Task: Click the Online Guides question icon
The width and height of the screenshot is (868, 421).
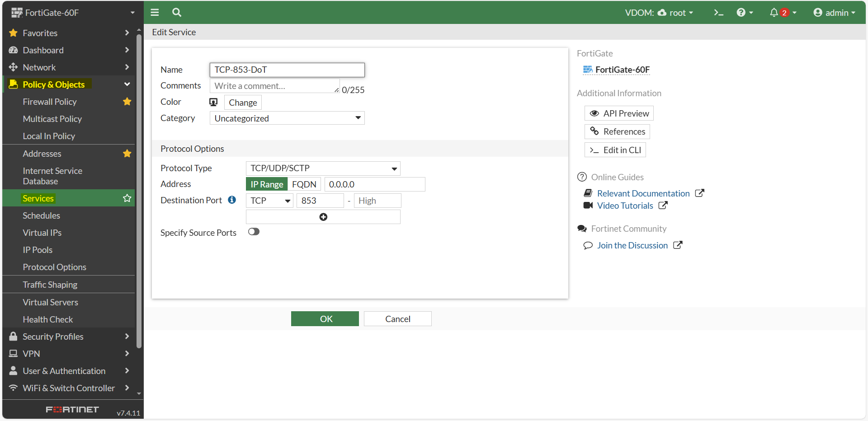Action: coord(582,177)
